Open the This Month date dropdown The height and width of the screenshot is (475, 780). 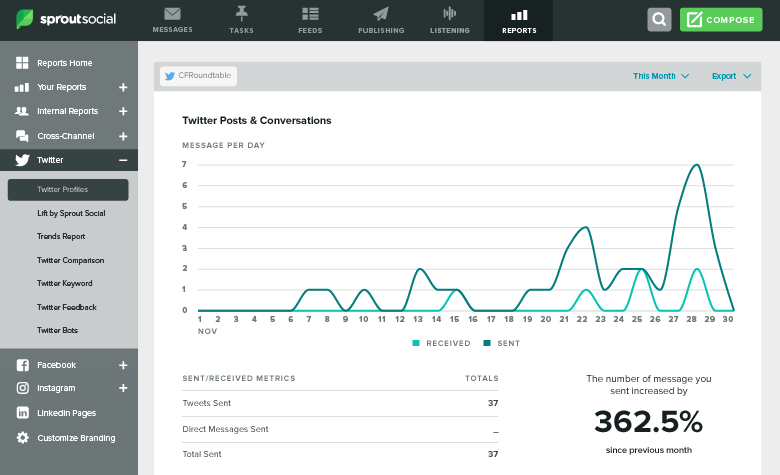(x=661, y=76)
